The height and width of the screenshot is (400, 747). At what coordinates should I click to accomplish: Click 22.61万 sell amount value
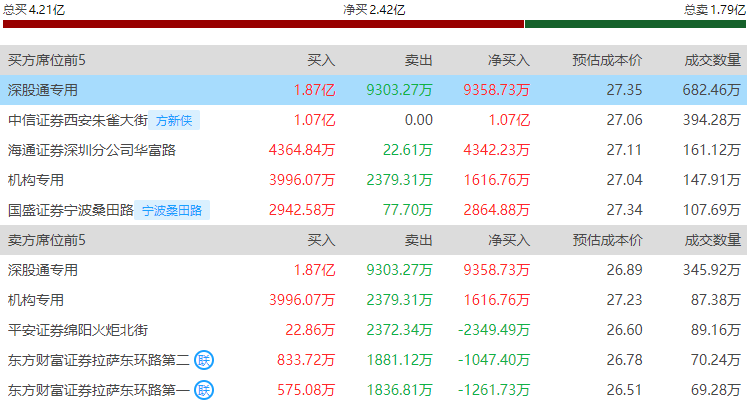click(x=408, y=150)
